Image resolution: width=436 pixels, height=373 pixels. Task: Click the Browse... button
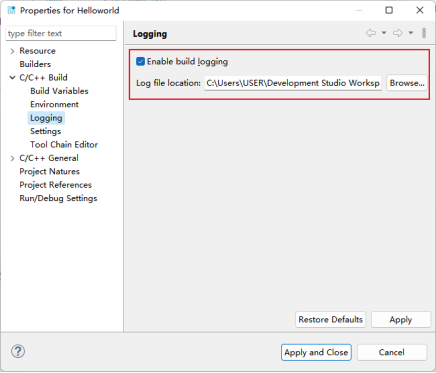pos(407,83)
